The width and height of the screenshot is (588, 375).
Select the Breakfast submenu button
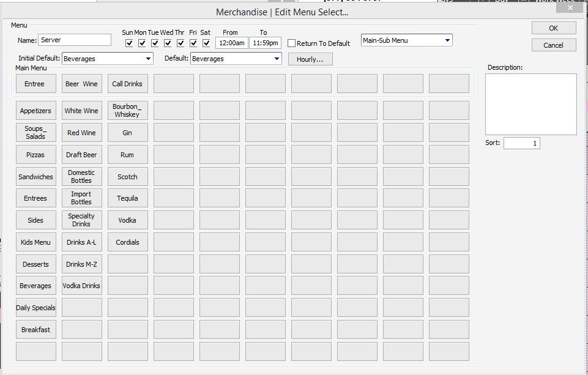pyautogui.click(x=36, y=330)
